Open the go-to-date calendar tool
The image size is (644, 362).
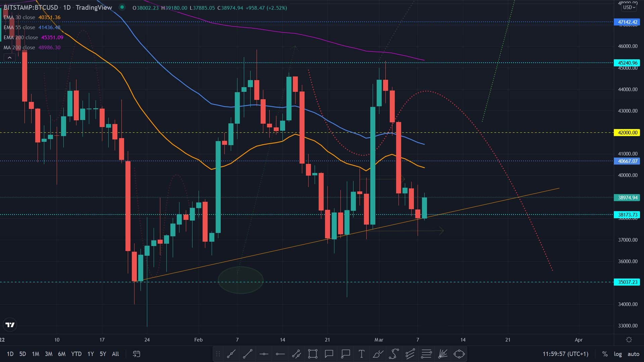click(137, 354)
